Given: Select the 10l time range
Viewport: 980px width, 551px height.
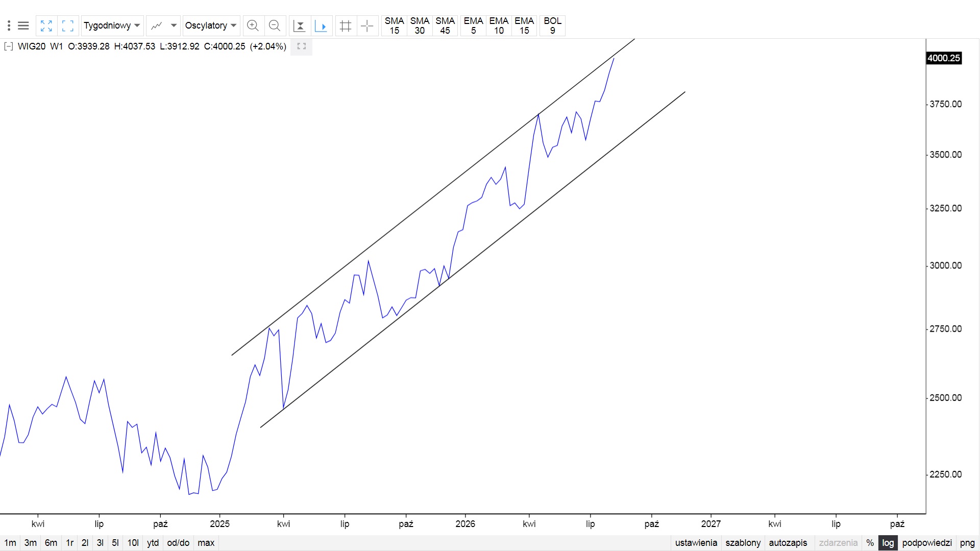Looking at the screenshot, I should pos(133,543).
